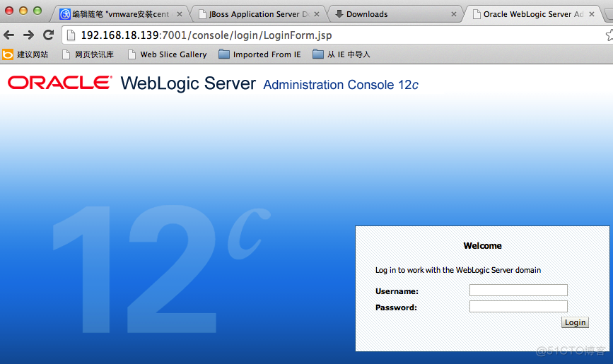Click 'Log in to work with the WebLogic Server domain'
The height and width of the screenshot is (364, 613).
tap(457, 270)
